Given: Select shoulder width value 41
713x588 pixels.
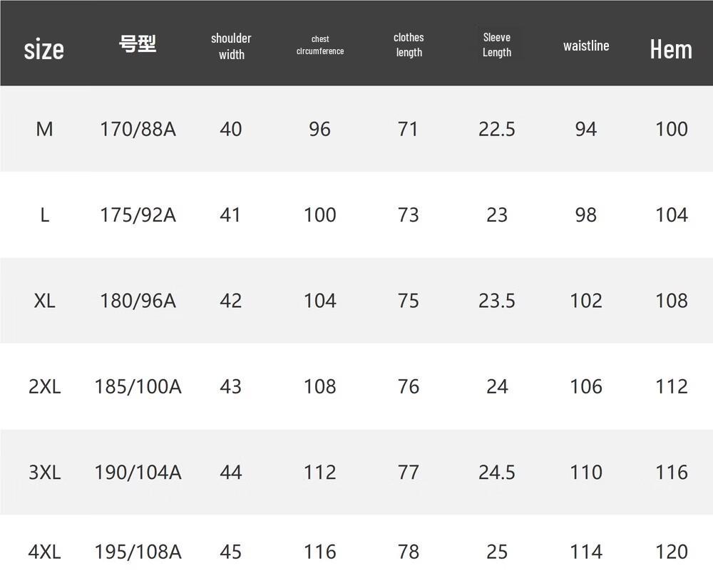Looking at the screenshot, I should [x=230, y=215].
